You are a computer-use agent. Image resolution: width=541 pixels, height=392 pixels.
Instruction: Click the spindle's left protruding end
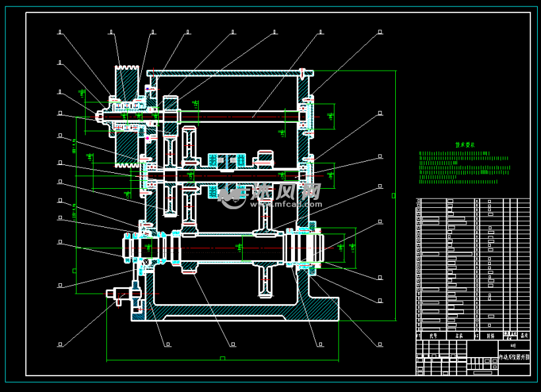(x=130, y=247)
